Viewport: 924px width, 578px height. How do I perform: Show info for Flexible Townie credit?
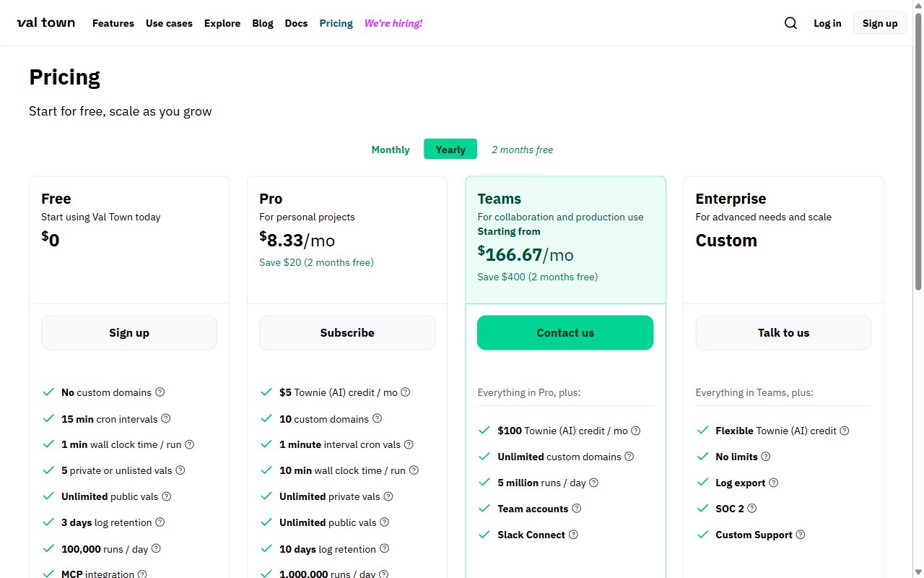(x=845, y=431)
